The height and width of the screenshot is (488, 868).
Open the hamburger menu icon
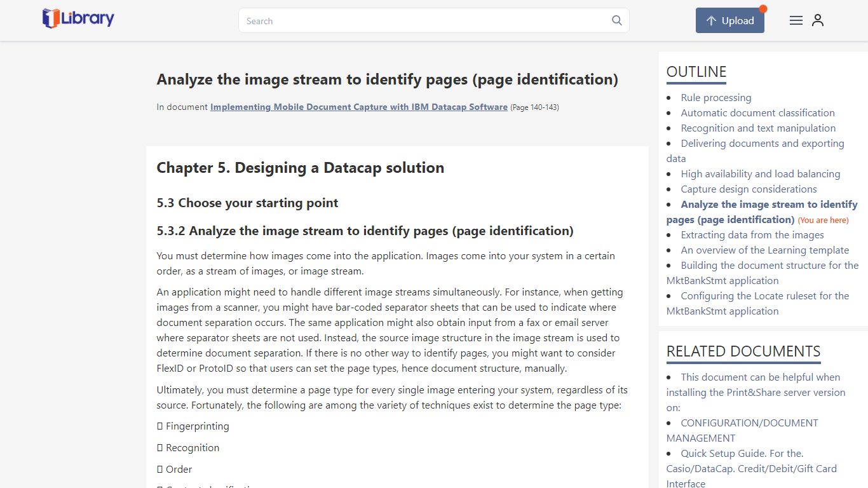coord(796,20)
